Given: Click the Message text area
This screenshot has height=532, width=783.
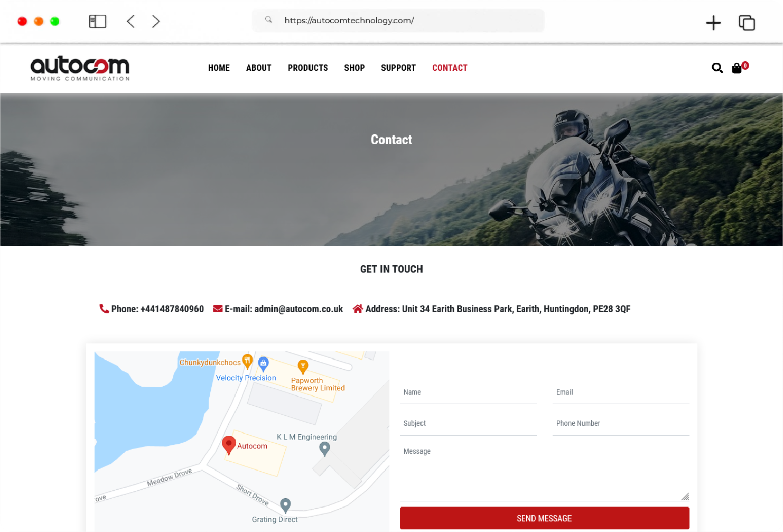Looking at the screenshot, I should click(544, 470).
